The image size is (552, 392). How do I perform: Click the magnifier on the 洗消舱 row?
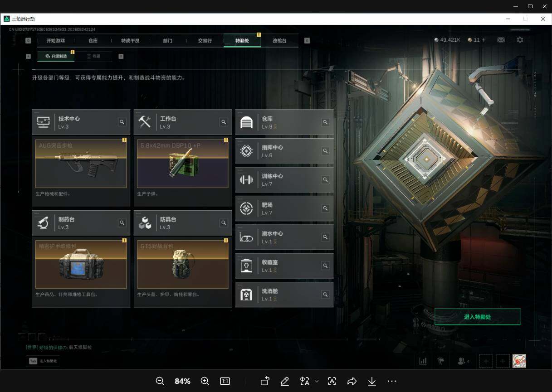tap(325, 295)
